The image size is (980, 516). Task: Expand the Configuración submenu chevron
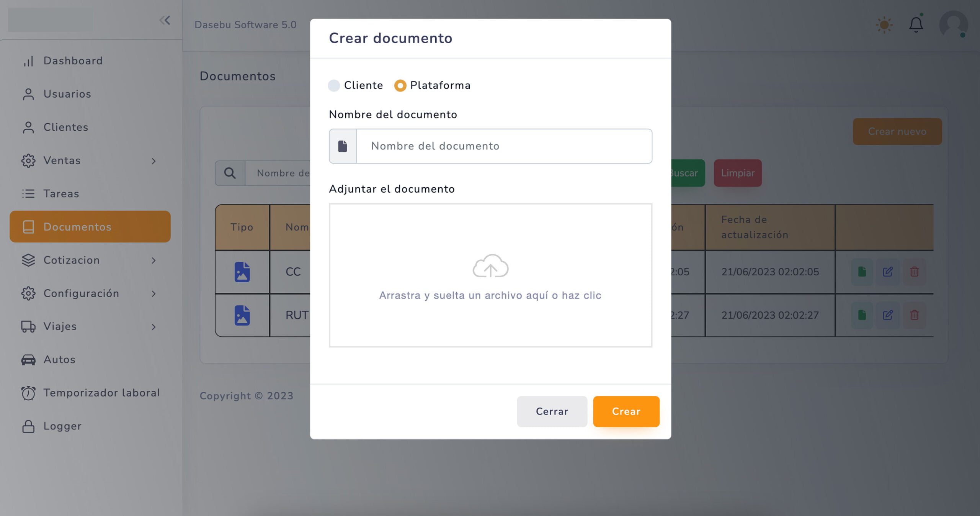coord(154,294)
